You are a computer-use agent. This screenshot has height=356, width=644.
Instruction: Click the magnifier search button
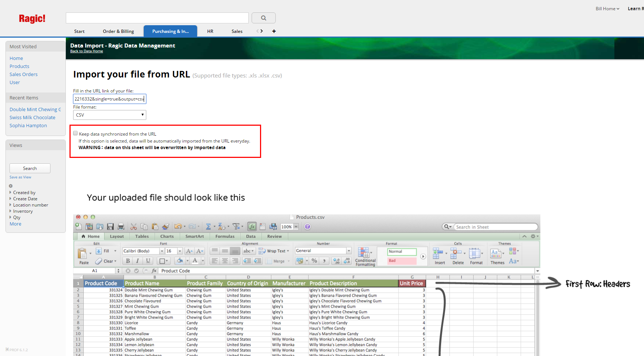tap(263, 18)
